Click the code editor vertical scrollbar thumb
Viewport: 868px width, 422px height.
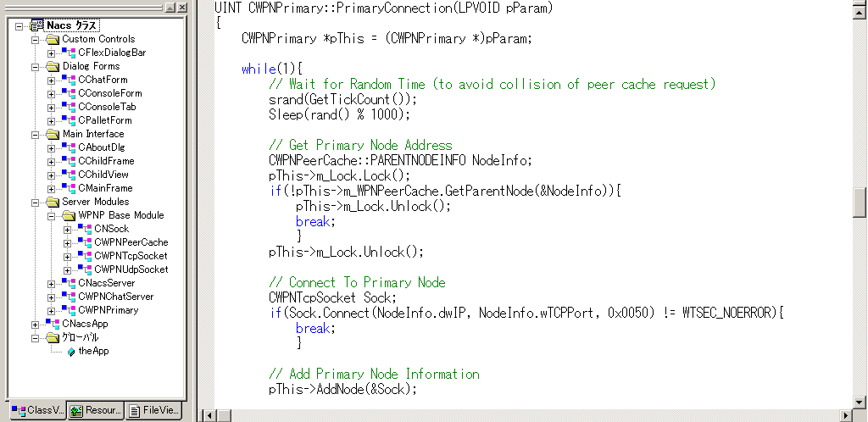[x=860, y=202]
